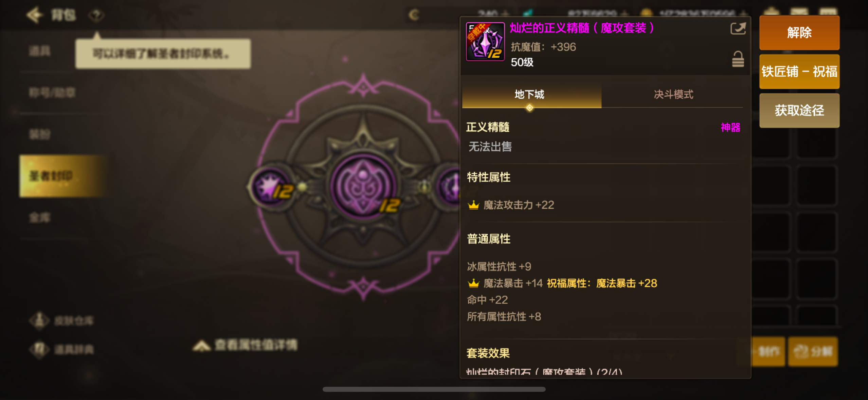868x400 pixels.
Task: Open 铁匠铺 - 祝福 button
Action: (x=799, y=72)
